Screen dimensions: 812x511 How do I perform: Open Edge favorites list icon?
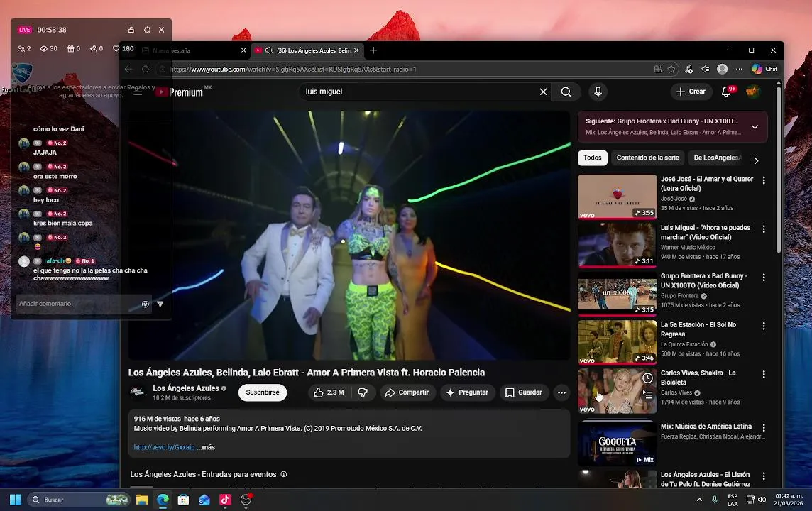point(705,69)
